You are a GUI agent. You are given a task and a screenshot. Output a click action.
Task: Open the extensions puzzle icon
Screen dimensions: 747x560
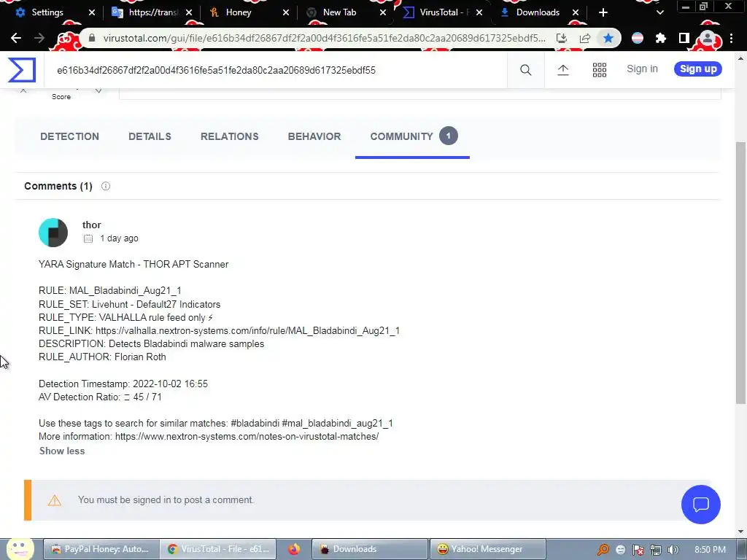[660, 38]
